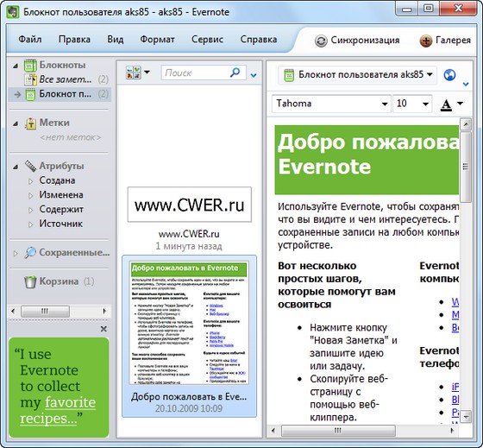Image resolution: width=483 pixels, height=448 pixels.
Task: Click the sidebar horizontal scrollbar thumb
Action: click(45, 311)
